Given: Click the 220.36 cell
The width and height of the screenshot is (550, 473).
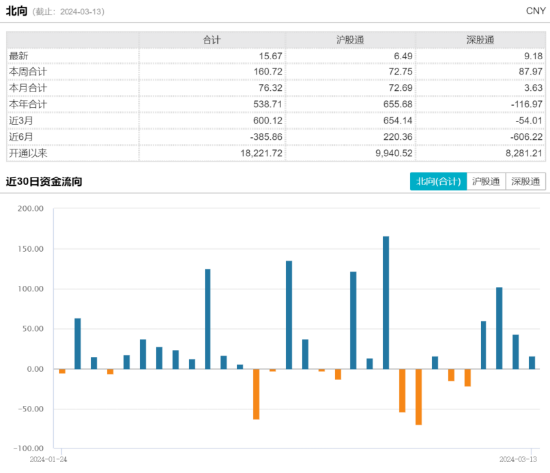Looking at the screenshot, I should pyautogui.click(x=398, y=137).
